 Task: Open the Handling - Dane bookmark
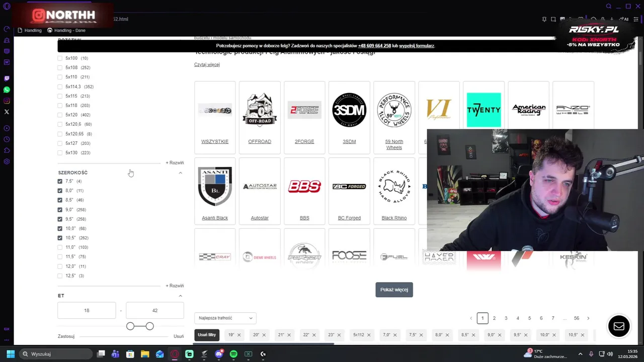coord(66,30)
